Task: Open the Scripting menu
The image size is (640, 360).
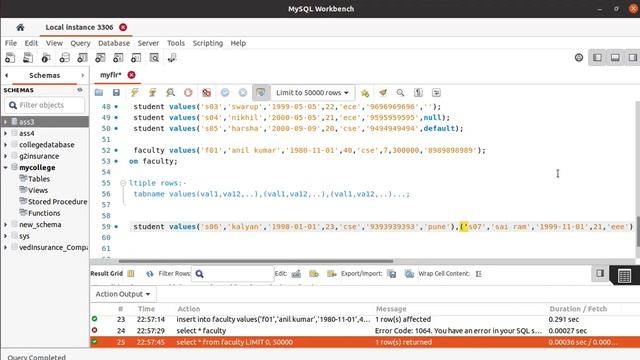Action: [x=208, y=43]
